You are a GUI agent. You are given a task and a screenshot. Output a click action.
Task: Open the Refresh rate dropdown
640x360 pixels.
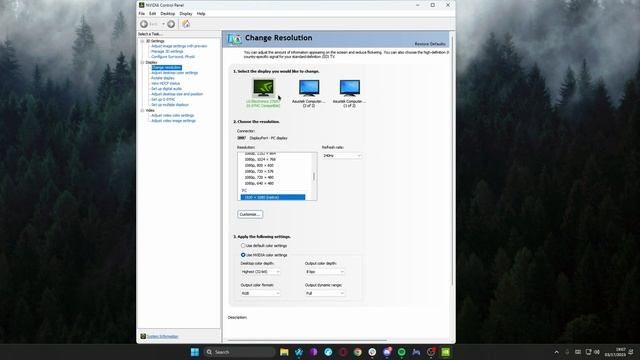point(342,156)
